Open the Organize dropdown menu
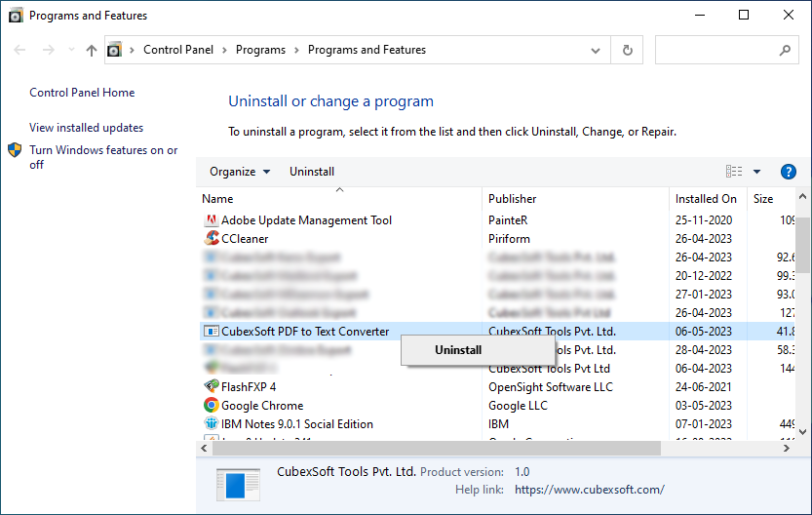The height and width of the screenshot is (515, 812). [x=239, y=172]
